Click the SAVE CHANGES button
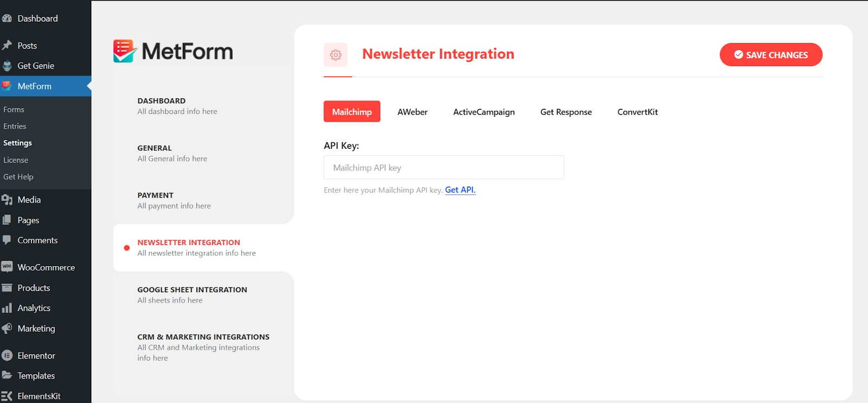 (x=771, y=55)
